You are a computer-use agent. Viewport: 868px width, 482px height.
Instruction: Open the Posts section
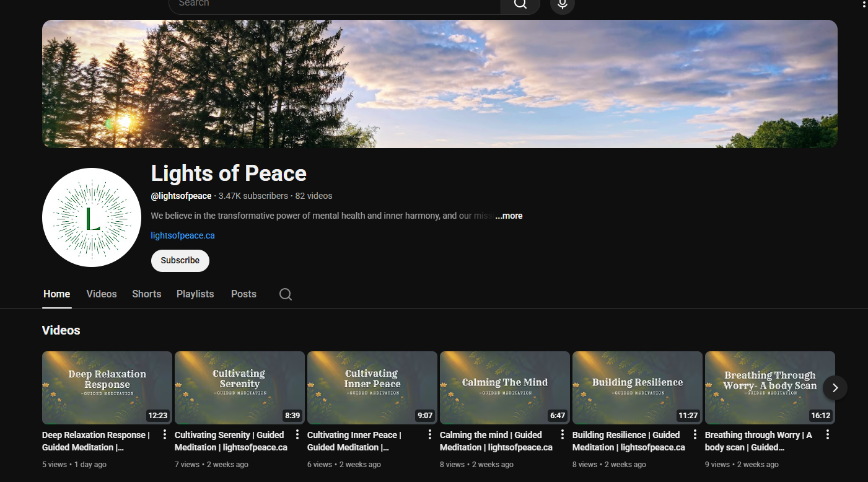pyautogui.click(x=243, y=294)
